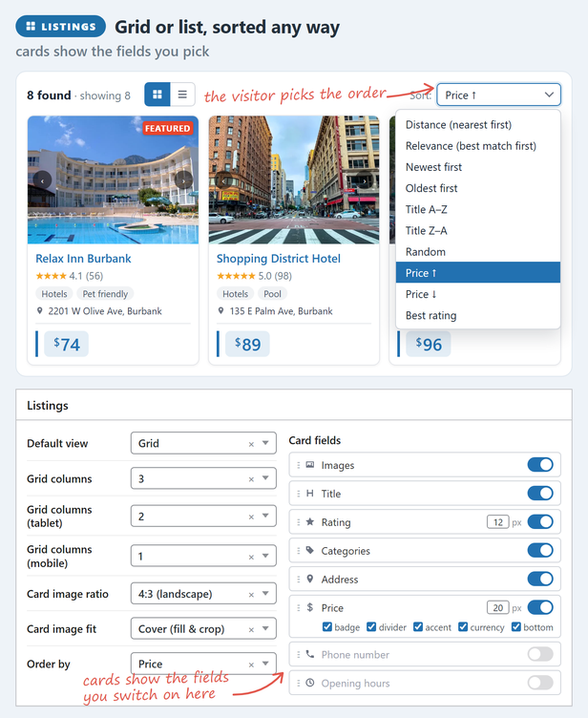Click the Rating star icon
The image size is (588, 718).
pos(310,521)
